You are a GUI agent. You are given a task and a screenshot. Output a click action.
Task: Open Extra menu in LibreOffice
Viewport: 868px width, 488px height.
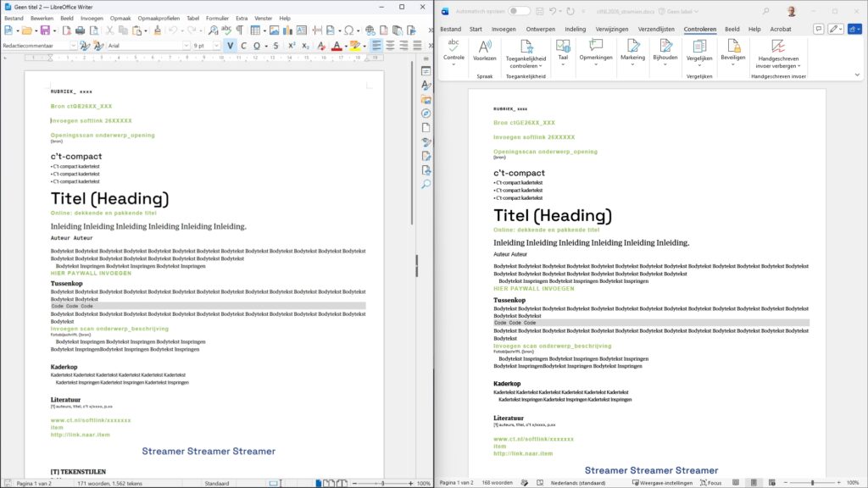pos(242,19)
